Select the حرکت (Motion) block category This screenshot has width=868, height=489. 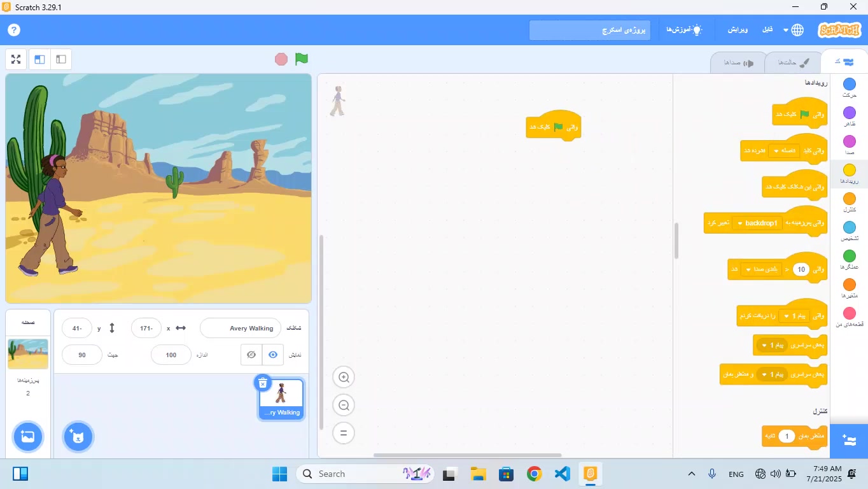tap(850, 88)
